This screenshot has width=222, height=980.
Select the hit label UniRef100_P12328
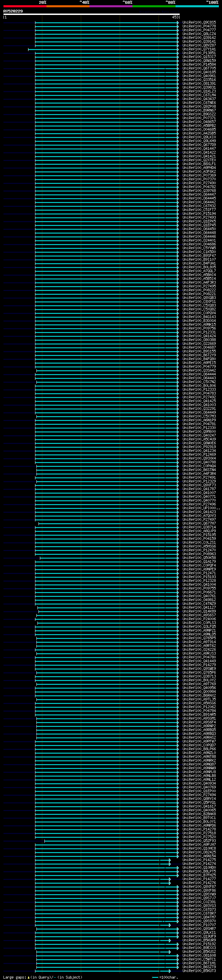pos(199,581)
